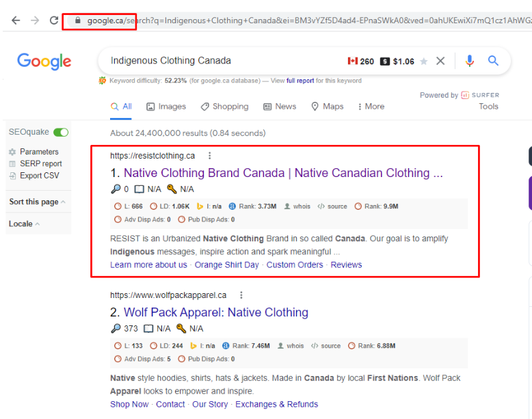The height and width of the screenshot is (419, 532).
Task: Go back with the browser back arrow
Action: coord(16,21)
